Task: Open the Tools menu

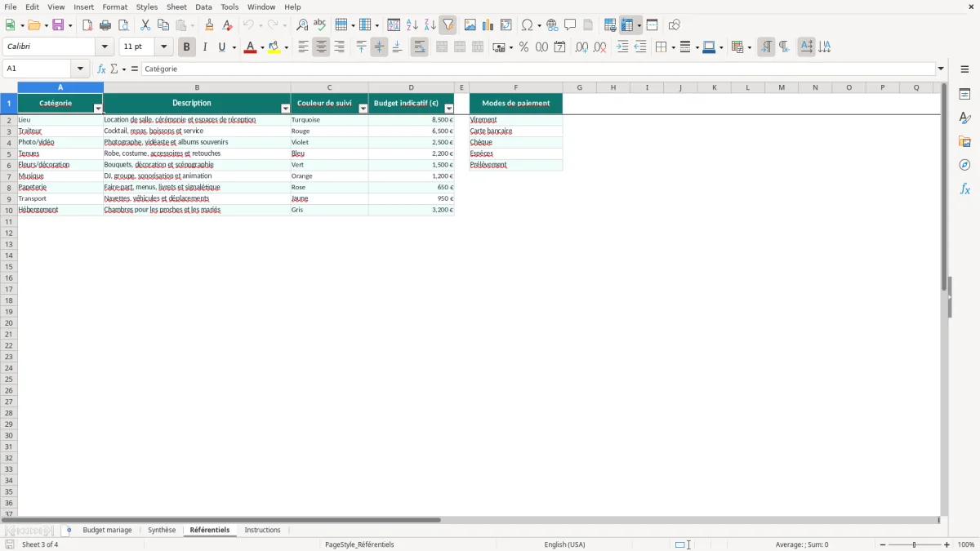Action: click(229, 7)
